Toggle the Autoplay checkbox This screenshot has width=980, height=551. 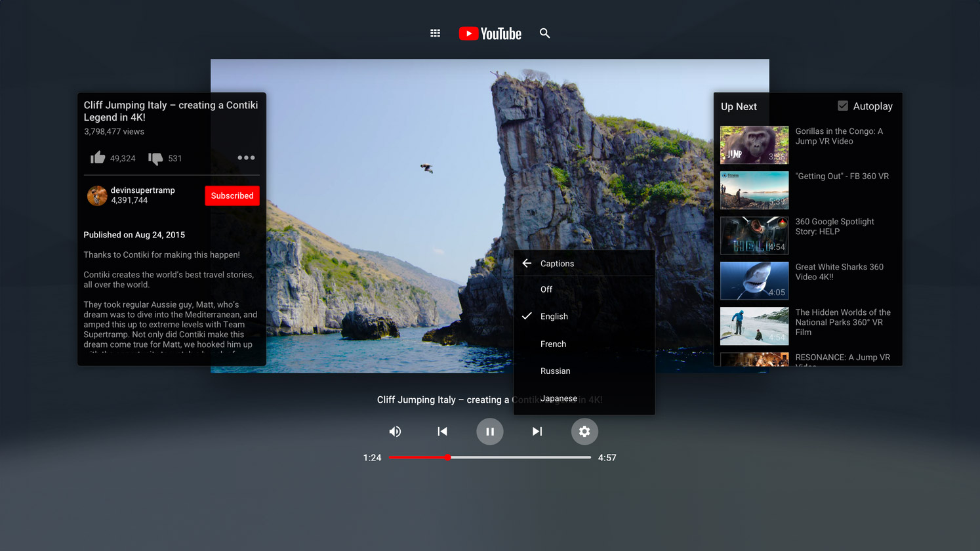click(x=843, y=106)
